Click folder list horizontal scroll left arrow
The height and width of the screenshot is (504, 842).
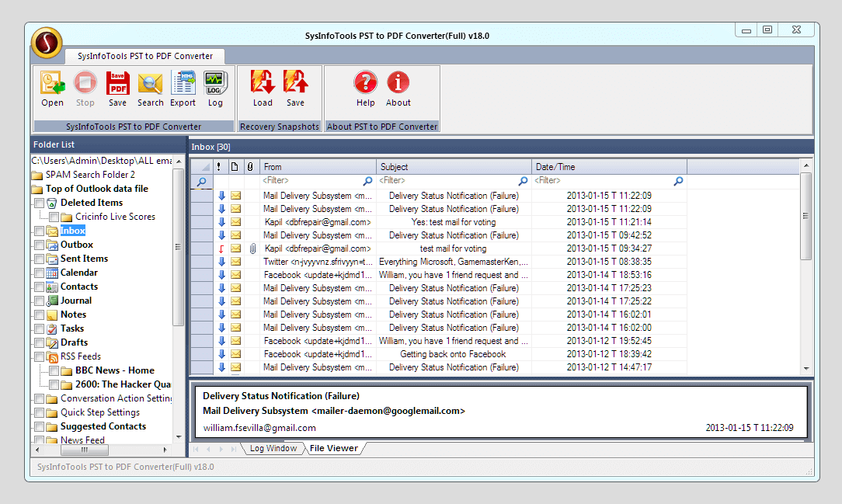37,450
